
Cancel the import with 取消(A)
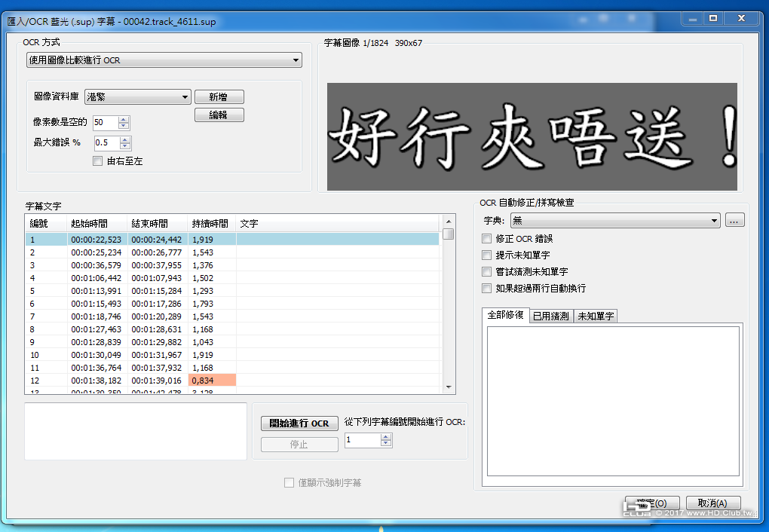pos(712,503)
